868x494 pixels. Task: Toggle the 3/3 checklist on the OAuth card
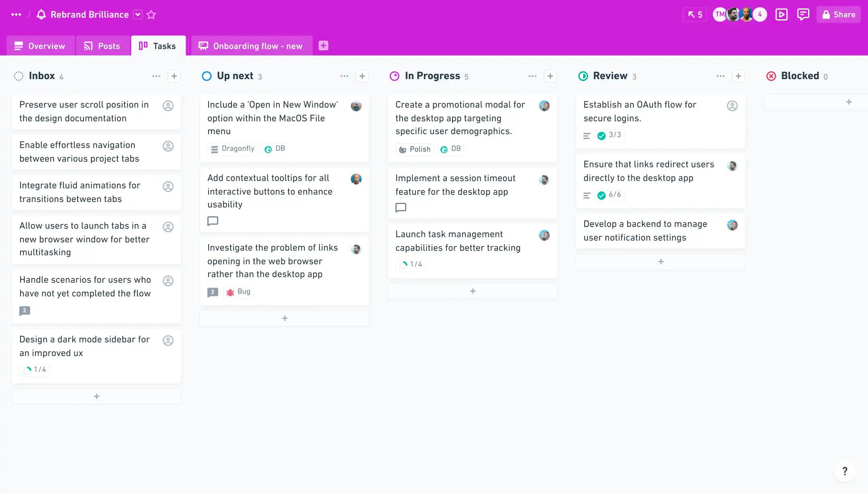610,135
